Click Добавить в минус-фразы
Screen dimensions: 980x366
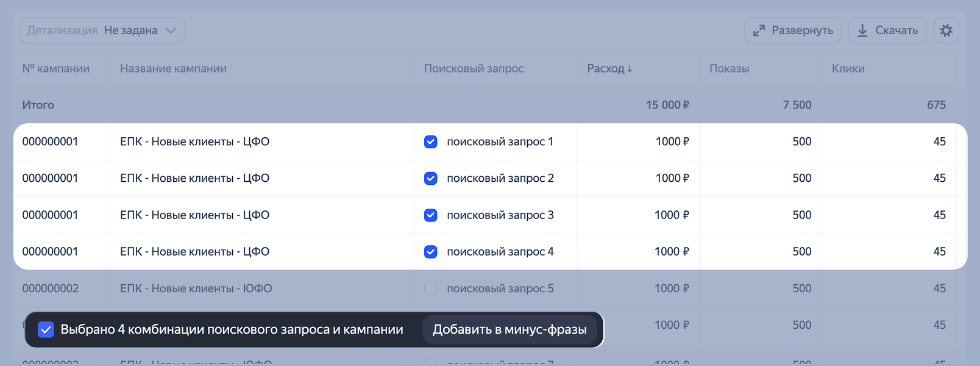pyautogui.click(x=510, y=329)
